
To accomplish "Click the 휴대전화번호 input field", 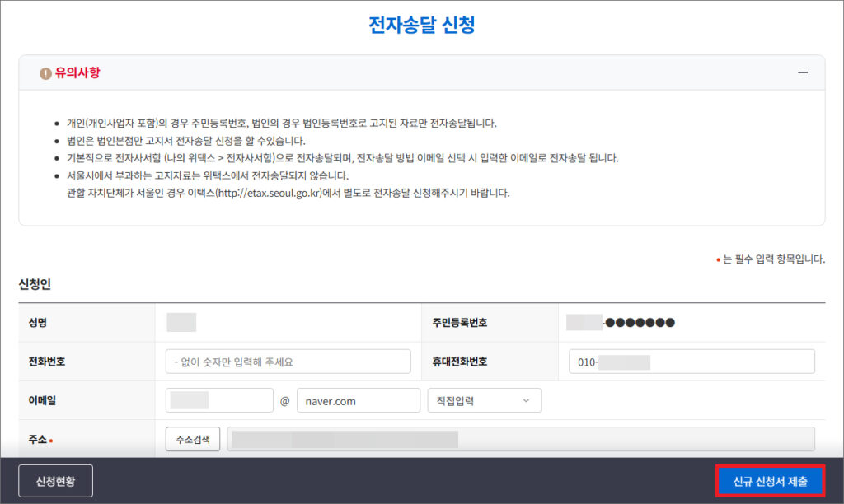I will [x=691, y=362].
